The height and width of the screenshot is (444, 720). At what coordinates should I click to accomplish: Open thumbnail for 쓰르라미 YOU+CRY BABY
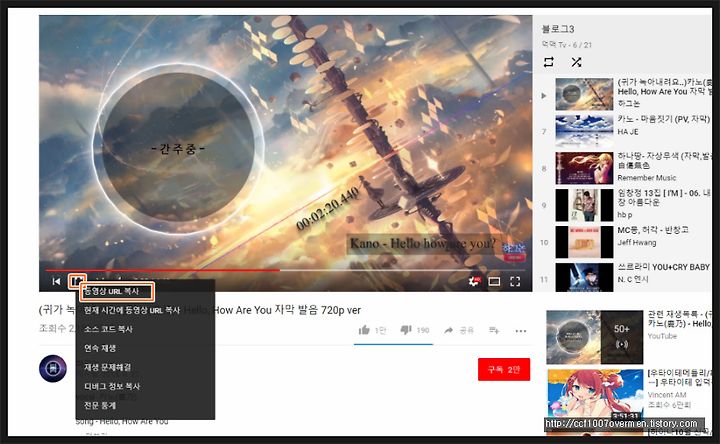coord(584,277)
